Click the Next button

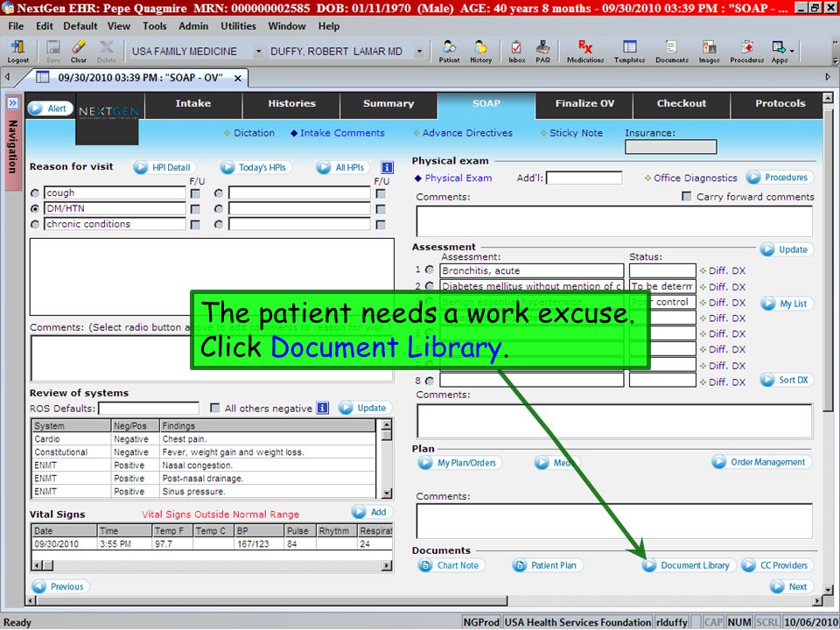791,586
